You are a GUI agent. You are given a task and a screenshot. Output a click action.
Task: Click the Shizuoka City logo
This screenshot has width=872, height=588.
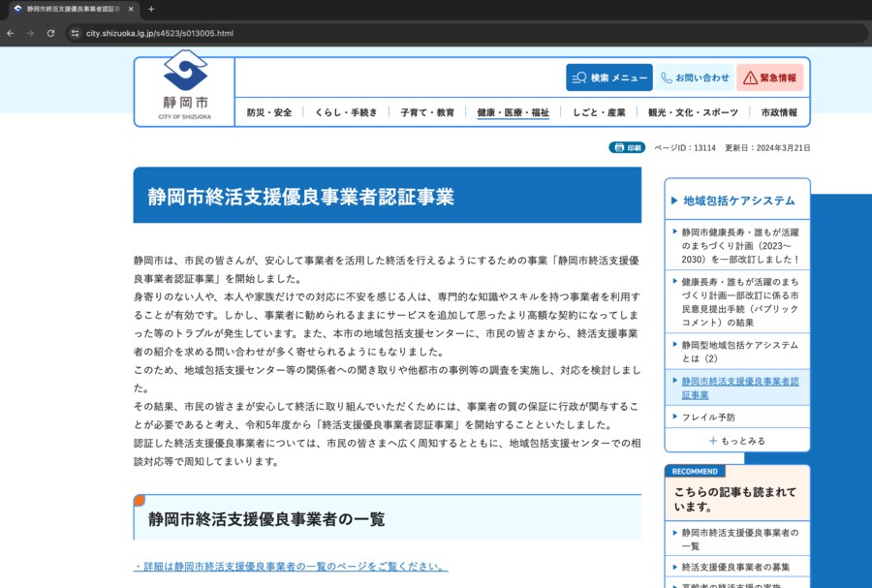pyautogui.click(x=184, y=91)
